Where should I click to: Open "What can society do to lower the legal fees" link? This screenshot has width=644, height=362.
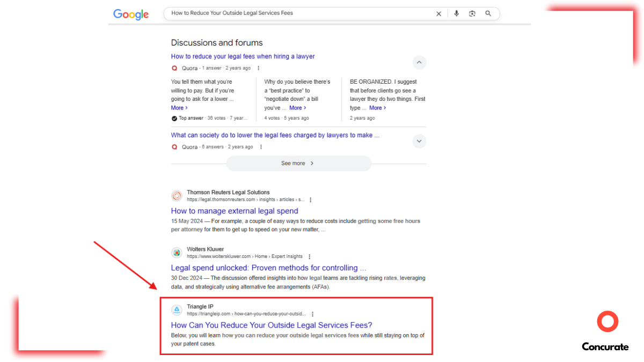pos(275,135)
